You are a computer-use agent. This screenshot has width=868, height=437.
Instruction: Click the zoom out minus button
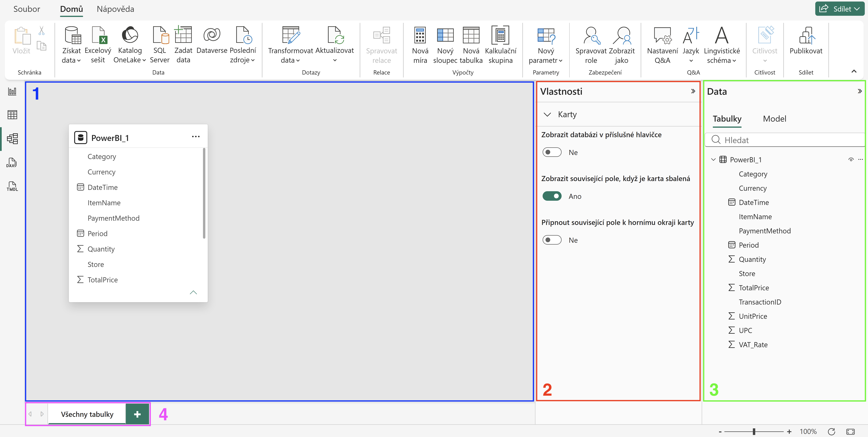click(x=720, y=432)
